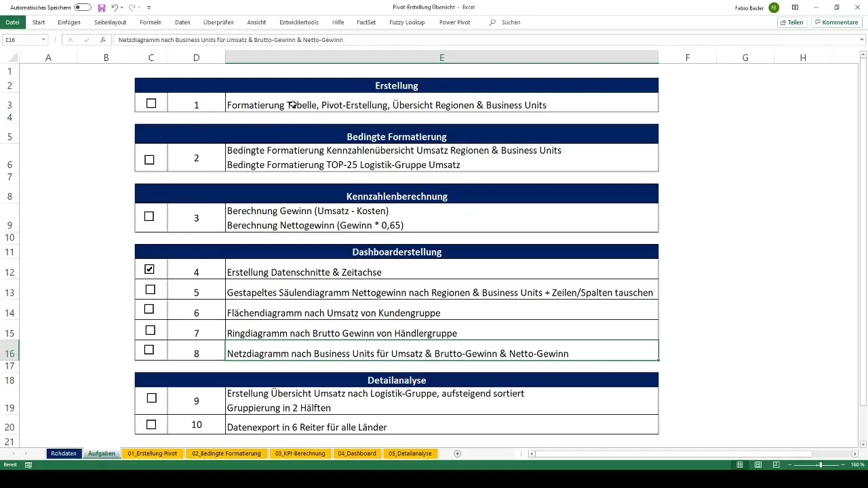The width and height of the screenshot is (868, 488).
Task: Open the Undo history dropdown arrow
Action: (x=122, y=7)
